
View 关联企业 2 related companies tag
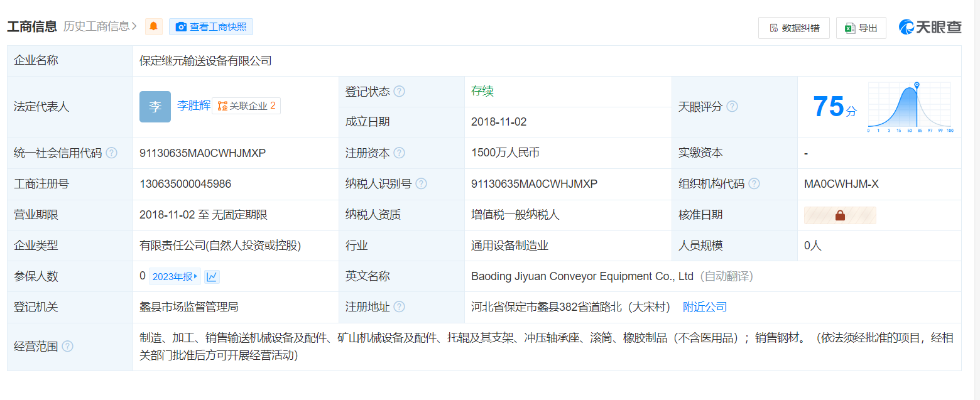[x=246, y=105]
